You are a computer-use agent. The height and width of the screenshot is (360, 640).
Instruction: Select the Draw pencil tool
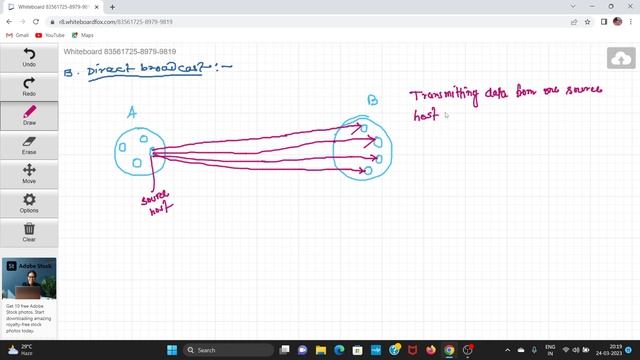click(29, 116)
